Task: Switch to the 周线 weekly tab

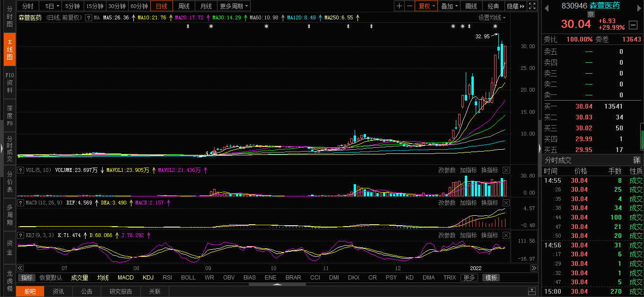Action: (x=183, y=6)
